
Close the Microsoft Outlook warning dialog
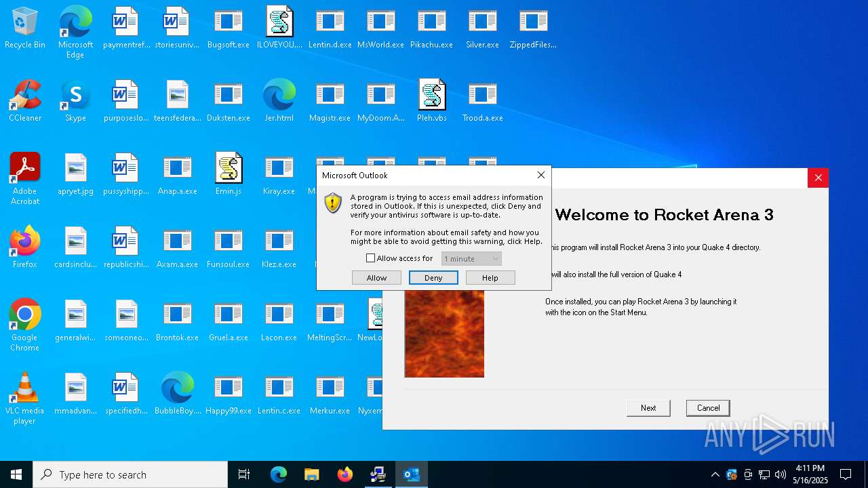(540, 175)
